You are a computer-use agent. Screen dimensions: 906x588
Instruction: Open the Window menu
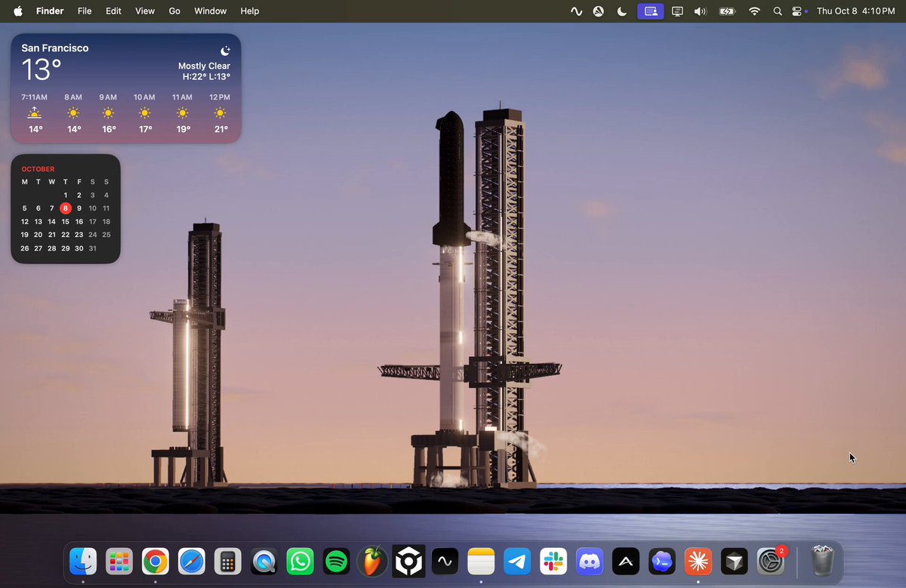click(x=211, y=11)
